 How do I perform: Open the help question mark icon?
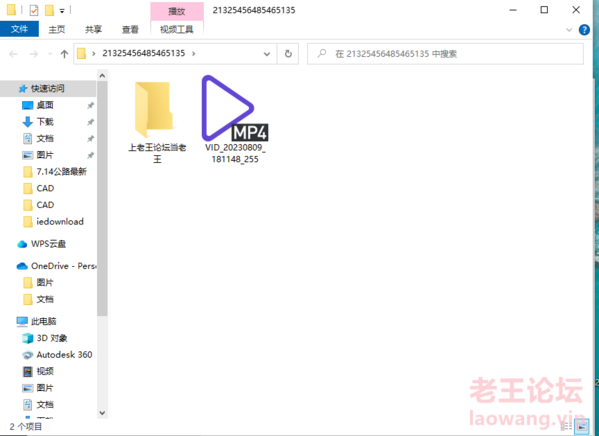(x=584, y=29)
